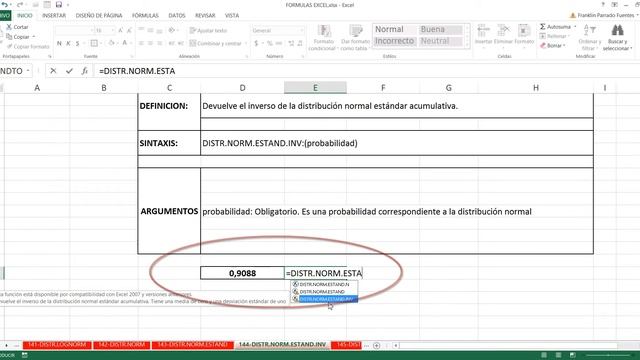Open Franklin Parrado Fuentes account dropdown

(x=602, y=15)
